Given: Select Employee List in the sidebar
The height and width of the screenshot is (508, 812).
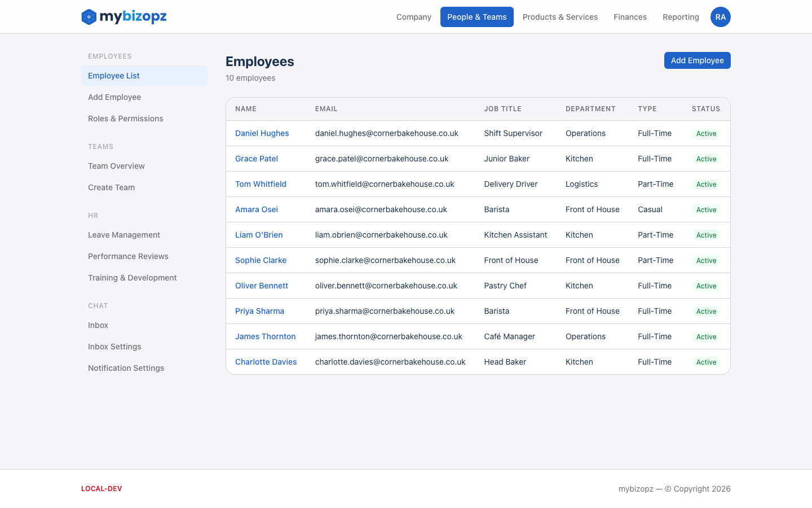Looking at the screenshot, I should click(x=113, y=76).
